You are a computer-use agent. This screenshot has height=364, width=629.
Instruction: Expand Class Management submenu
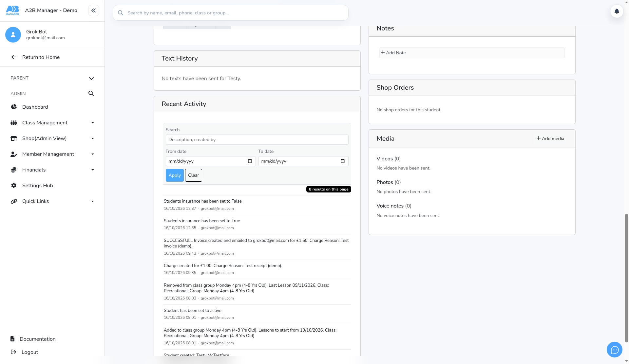click(93, 123)
